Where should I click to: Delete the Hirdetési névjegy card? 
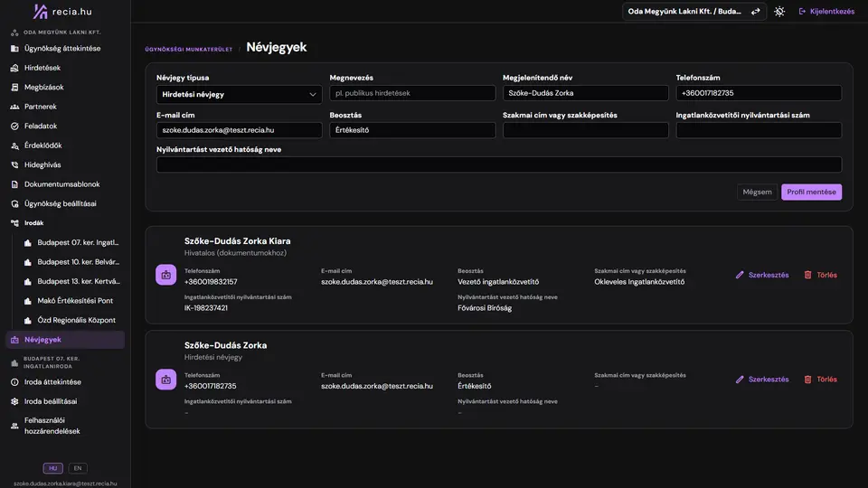(x=820, y=380)
